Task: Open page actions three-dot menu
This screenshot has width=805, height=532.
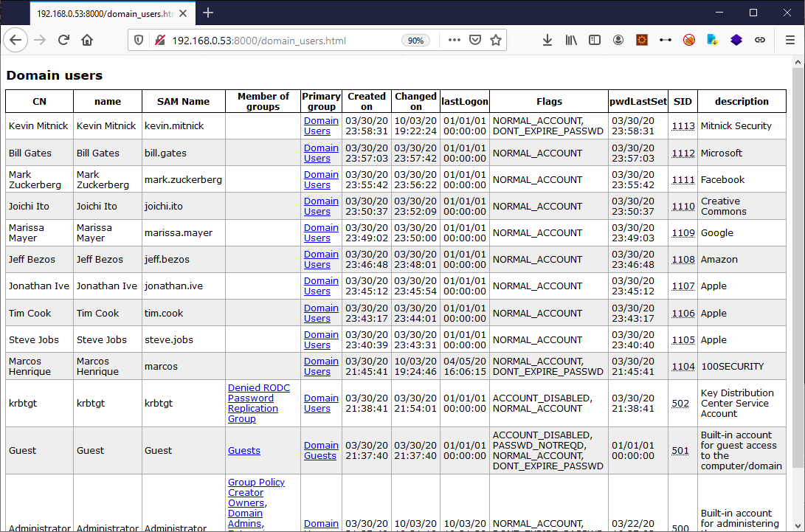Action: tap(454, 41)
